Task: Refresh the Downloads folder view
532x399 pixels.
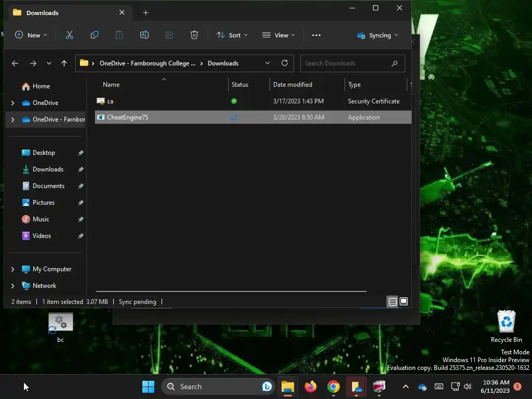Action: (x=285, y=63)
